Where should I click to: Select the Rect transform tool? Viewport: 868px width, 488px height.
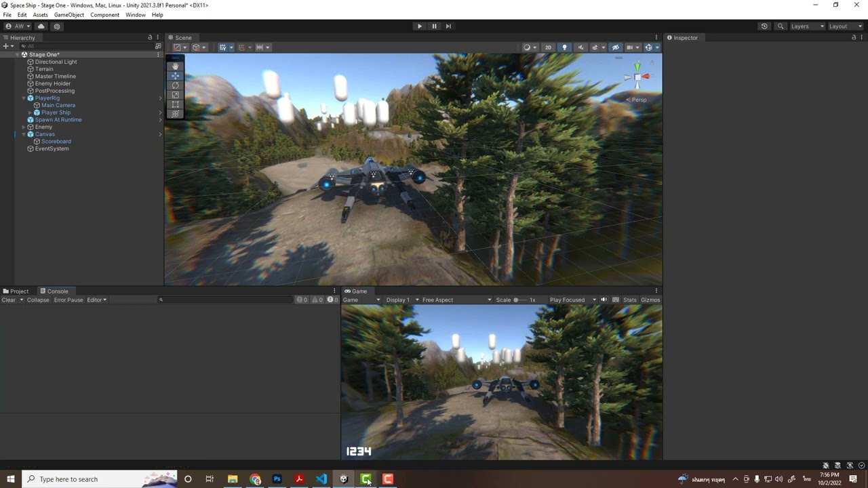175,104
